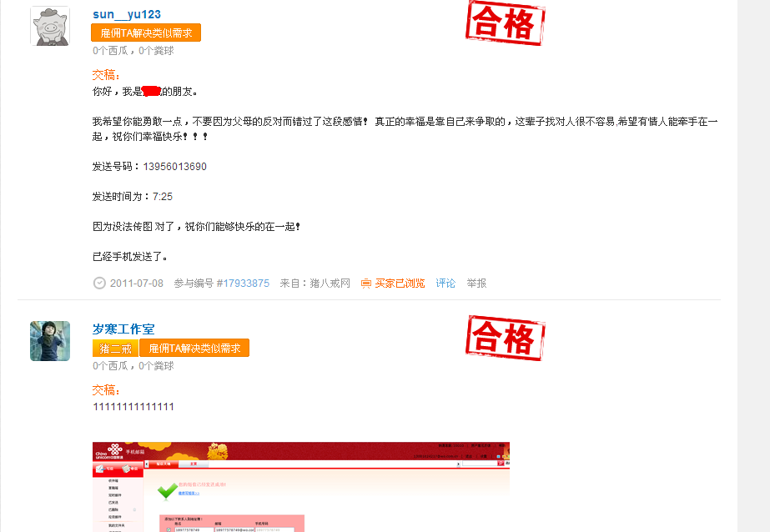This screenshot has width=770, height=532.
Task: Open the 岁寒工作室 profile link
Action: click(123, 329)
